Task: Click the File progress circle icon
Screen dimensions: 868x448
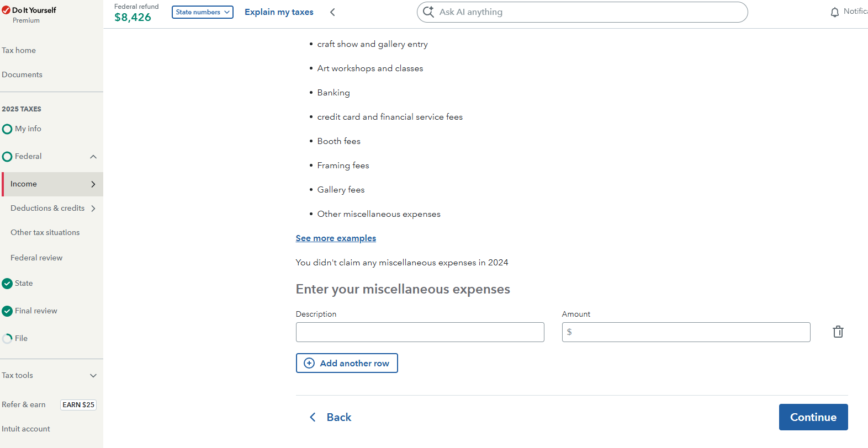Action: pyautogui.click(x=7, y=339)
